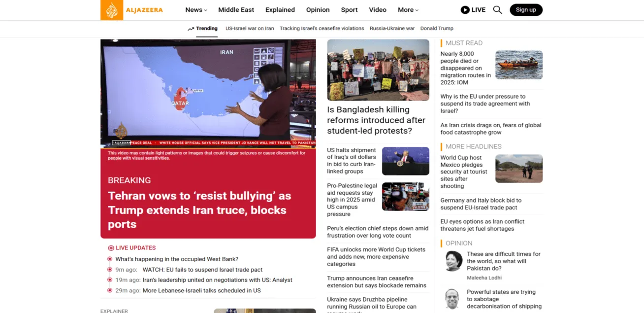The width and height of the screenshot is (644, 313).
Task: Click the MORE HEADLINES section heading
Action: click(x=474, y=146)
